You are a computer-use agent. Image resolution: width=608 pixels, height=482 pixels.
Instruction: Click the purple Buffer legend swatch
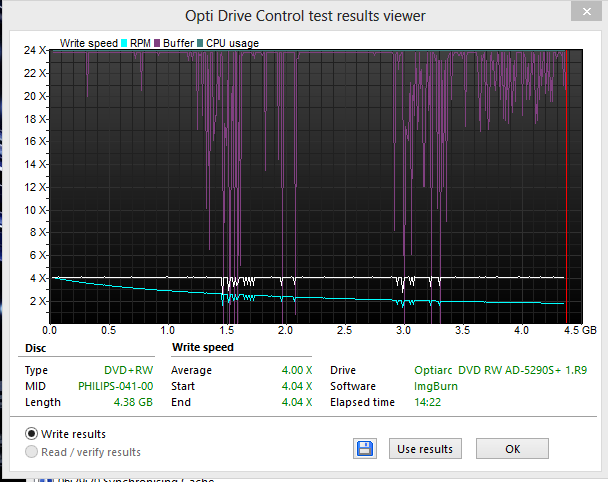pyautogui.click(x=157, y=43)
